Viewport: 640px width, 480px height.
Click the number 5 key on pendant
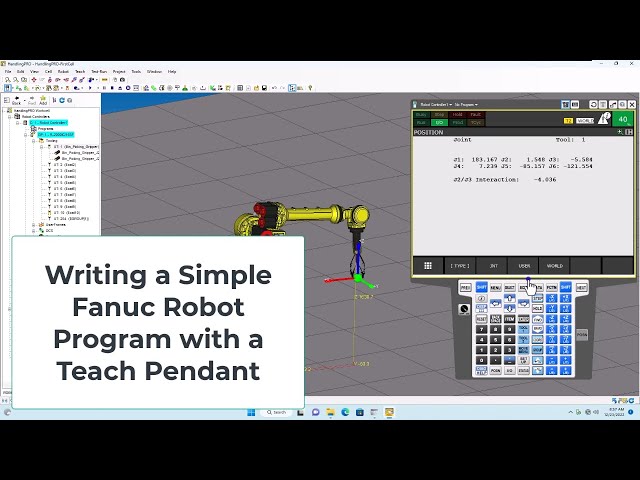point(496,340)
